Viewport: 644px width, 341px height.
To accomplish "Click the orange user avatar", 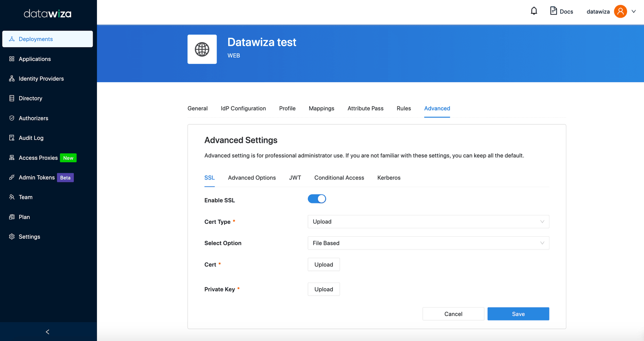I will click(x=620, y=11).
